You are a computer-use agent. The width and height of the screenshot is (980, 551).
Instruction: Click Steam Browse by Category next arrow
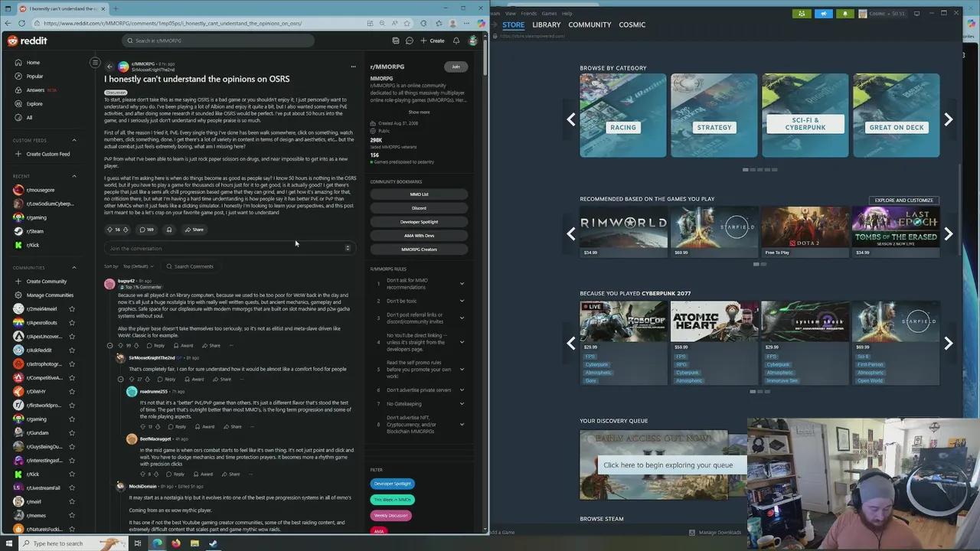(x=948, y=119)
